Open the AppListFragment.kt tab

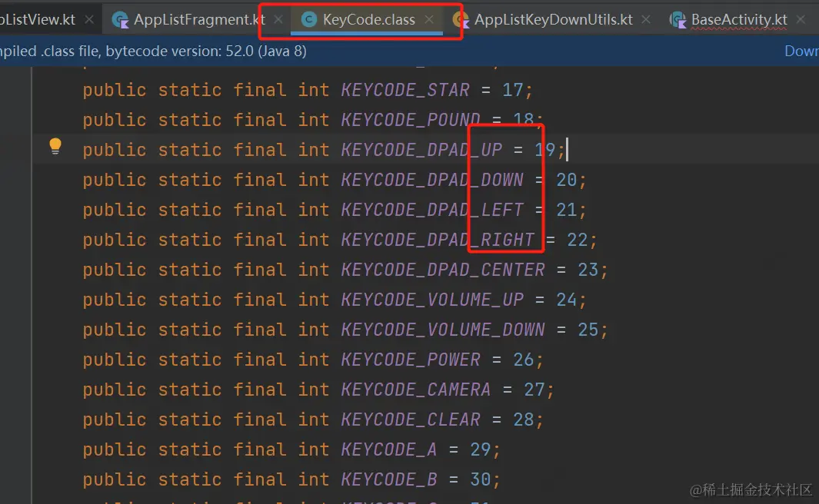(199, 20)
